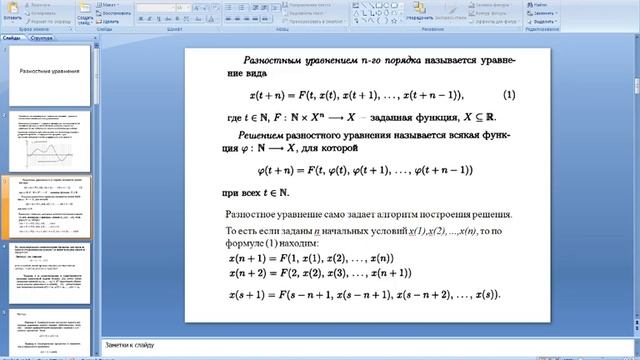
Task: Click the Copy (Копировать) command
Action: click(40, 13)
